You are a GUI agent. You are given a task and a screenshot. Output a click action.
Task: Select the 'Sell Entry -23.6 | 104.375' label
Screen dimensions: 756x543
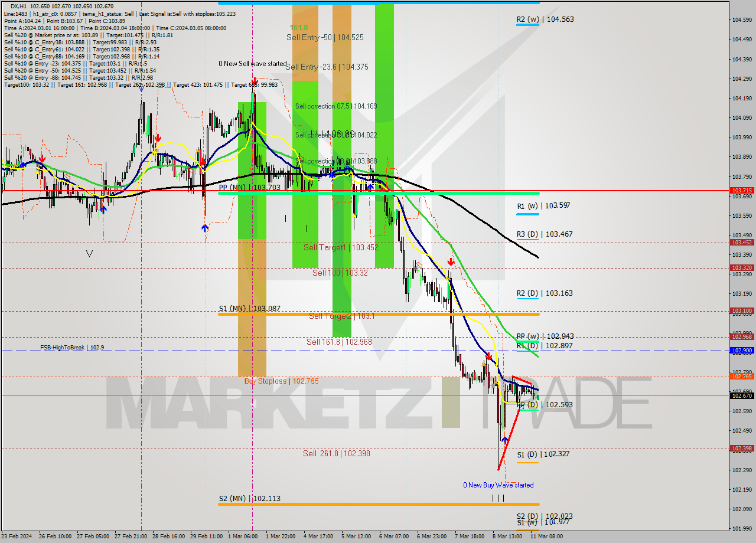click(327, 67)
